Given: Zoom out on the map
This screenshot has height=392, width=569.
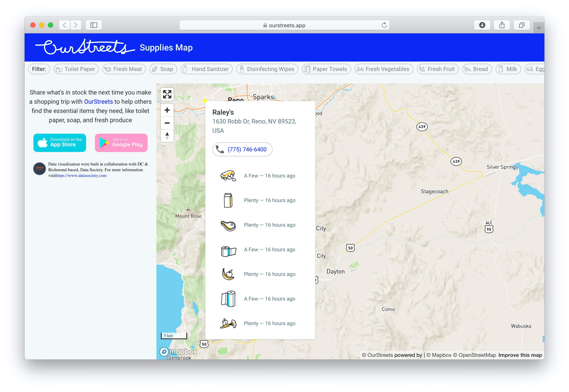Looking at the screenshot, I should (167, 123).
